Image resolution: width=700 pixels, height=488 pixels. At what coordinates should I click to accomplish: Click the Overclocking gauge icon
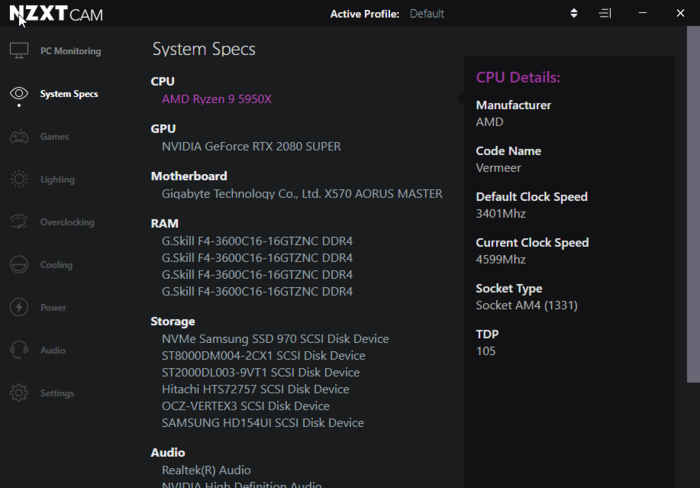pyautogui.click(x=19, y=221)
